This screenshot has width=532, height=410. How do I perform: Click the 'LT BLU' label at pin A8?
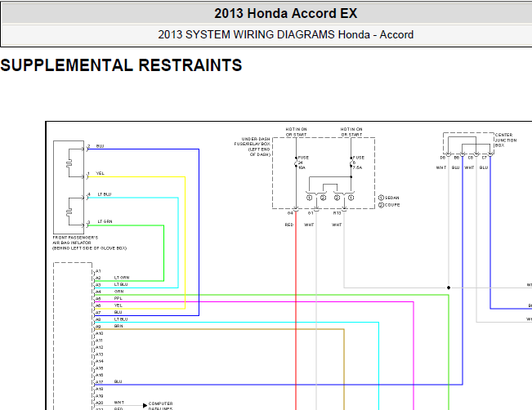[x=121, y=319]
